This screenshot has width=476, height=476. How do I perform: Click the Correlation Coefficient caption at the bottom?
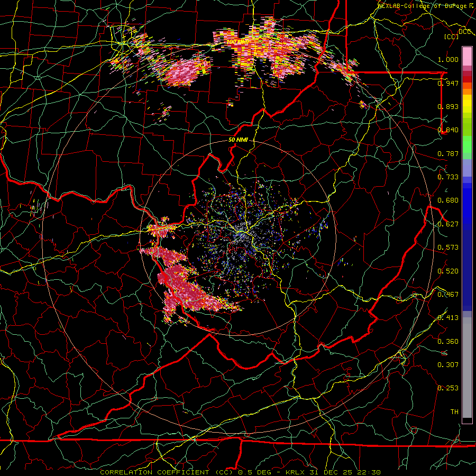(240, 472)
